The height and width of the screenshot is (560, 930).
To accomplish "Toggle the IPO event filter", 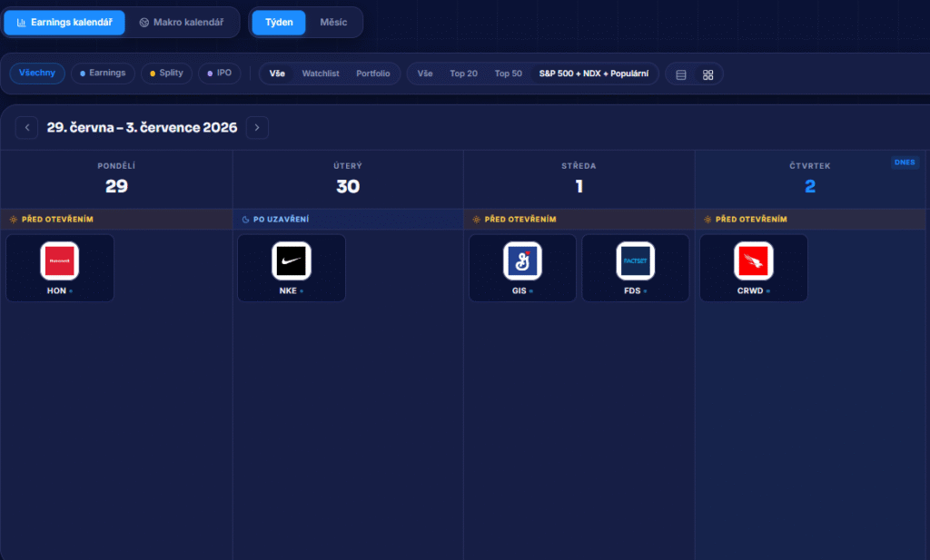I will click(x=219, y=74).
